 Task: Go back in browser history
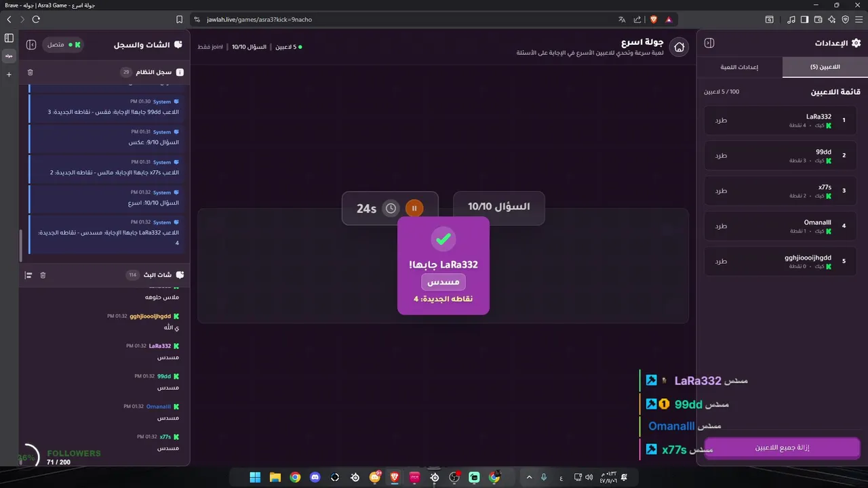(9, 20)
